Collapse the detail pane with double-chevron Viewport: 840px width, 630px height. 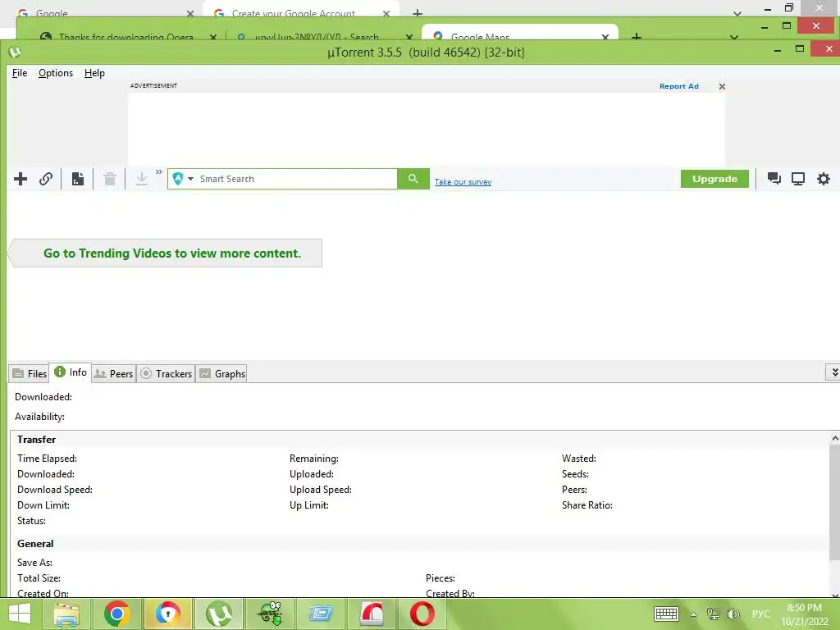[834, 372]
